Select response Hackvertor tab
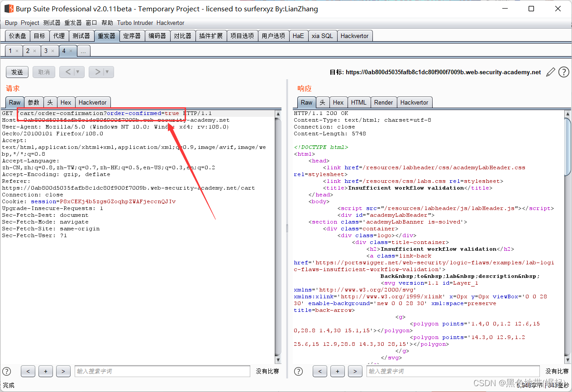Screen dimensions: 572x392 point(415,102)
